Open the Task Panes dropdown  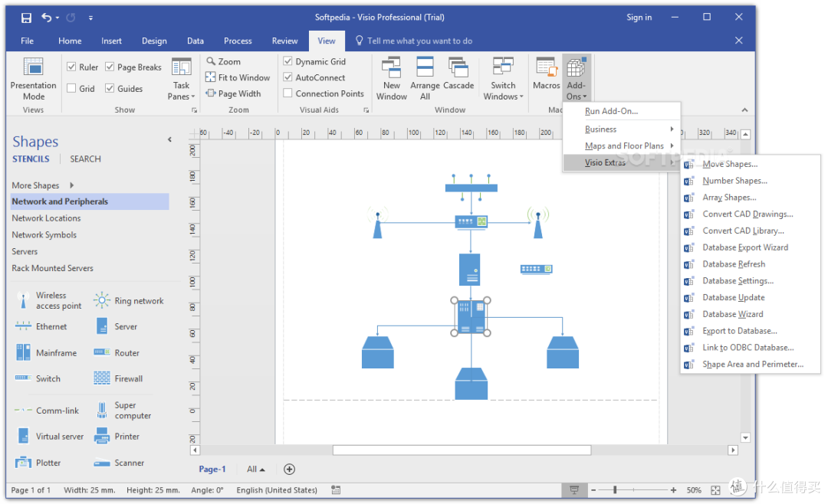point(181,79)
